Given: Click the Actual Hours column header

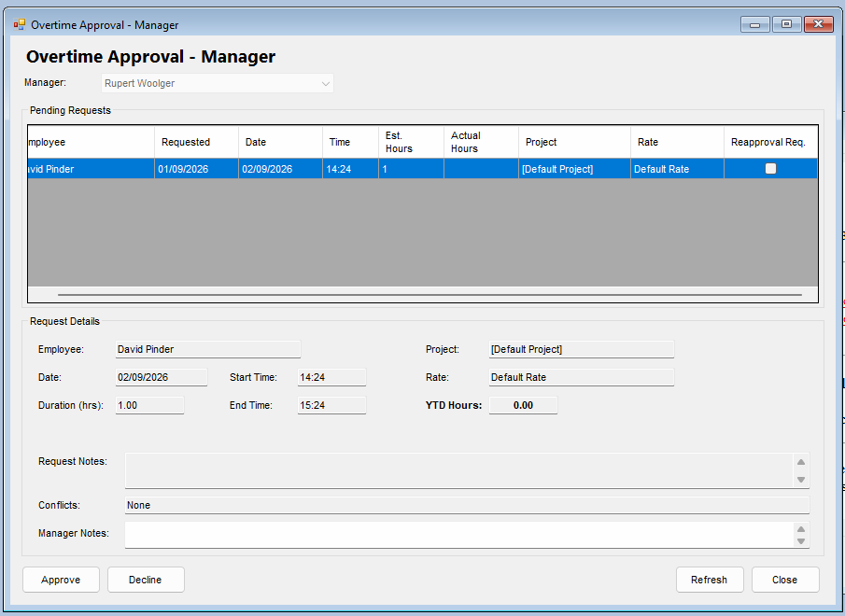Looking at the screenshot, I should click(x=481, y=142).
